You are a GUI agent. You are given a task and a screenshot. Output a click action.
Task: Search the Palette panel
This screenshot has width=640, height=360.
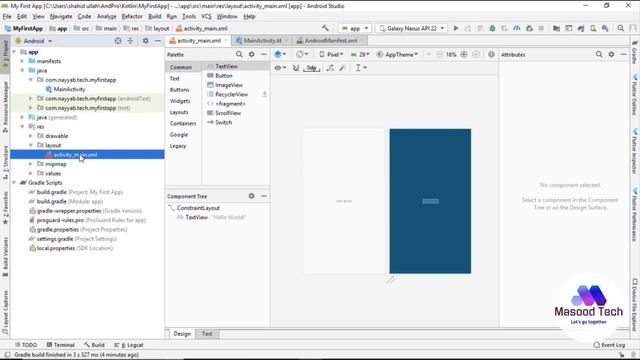click(x=239, y=54)
